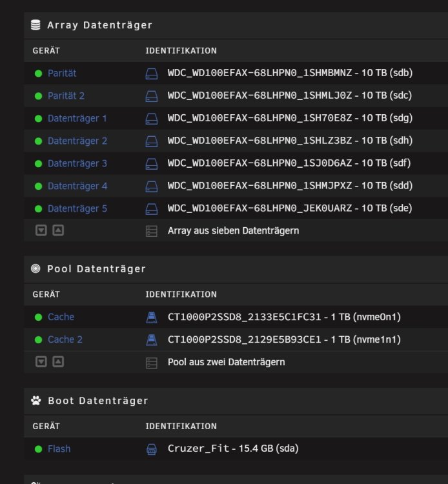Click the NVMe icon in the Cache 2 row
Viewport: 448px width, 484px height.
(151, 340)
